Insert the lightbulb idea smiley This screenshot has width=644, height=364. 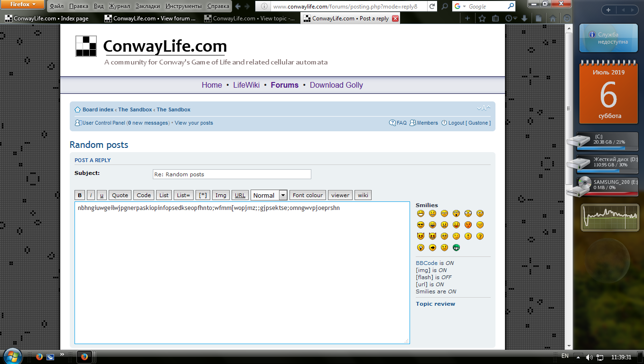[x=420, y=247]
